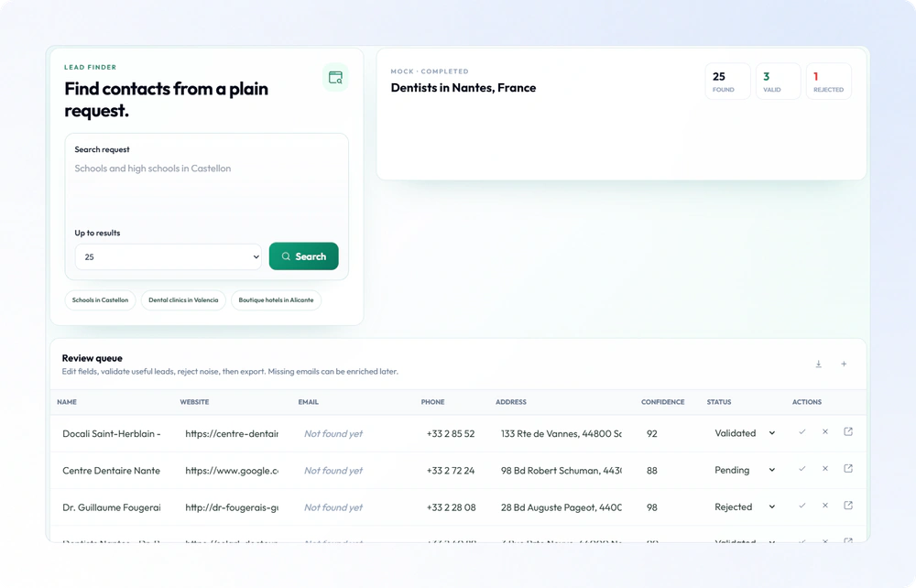Click Not found yet email in Centre Dentaire row

click(x=333, y=471)
